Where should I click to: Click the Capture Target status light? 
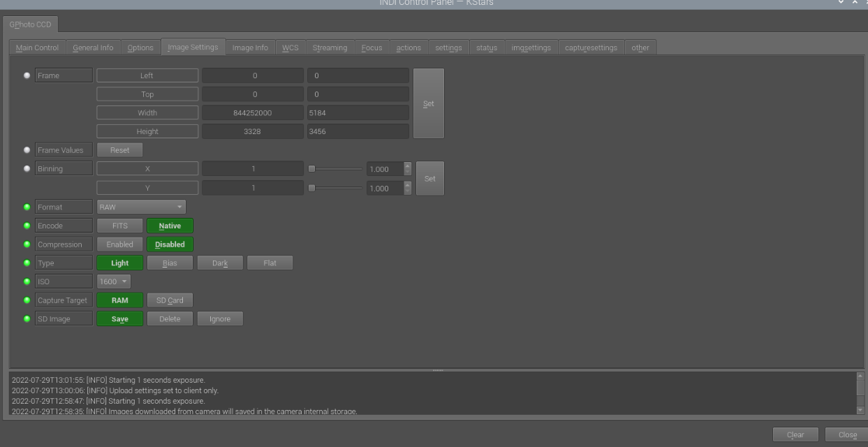[x=27, y=300]
